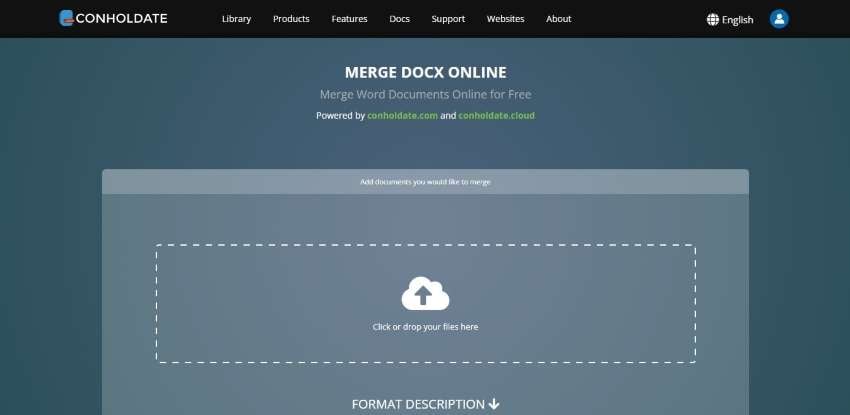Screen dimensions: 850x415
Task: Select Features in the navigation bar
Action: pyautogui.click(x=349, y=19)
